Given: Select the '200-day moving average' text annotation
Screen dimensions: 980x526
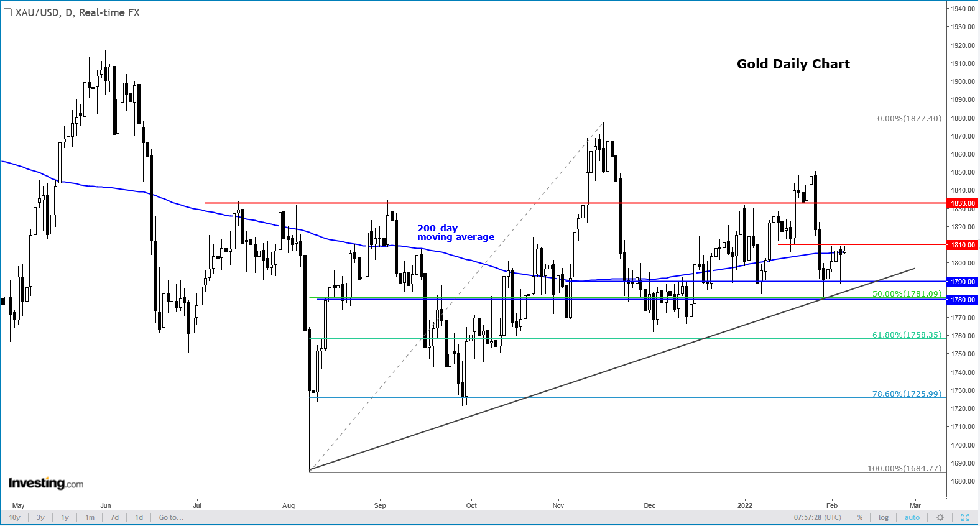Looking at the screenshot, I should point(456,233).
